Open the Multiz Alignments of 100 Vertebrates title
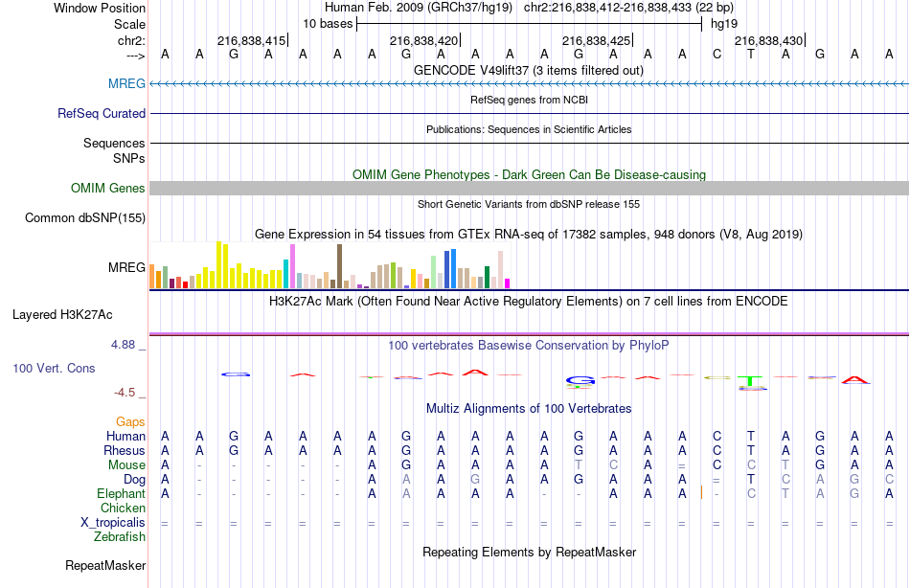The width and height of the screenshot is (910, 588). click(x=529, y=409)
